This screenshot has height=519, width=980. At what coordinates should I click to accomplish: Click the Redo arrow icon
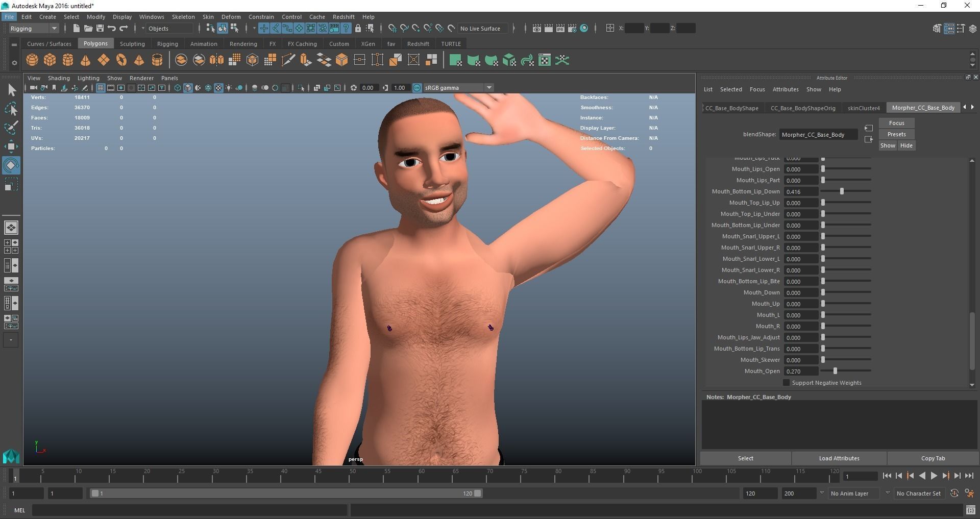tap(124, 29)
